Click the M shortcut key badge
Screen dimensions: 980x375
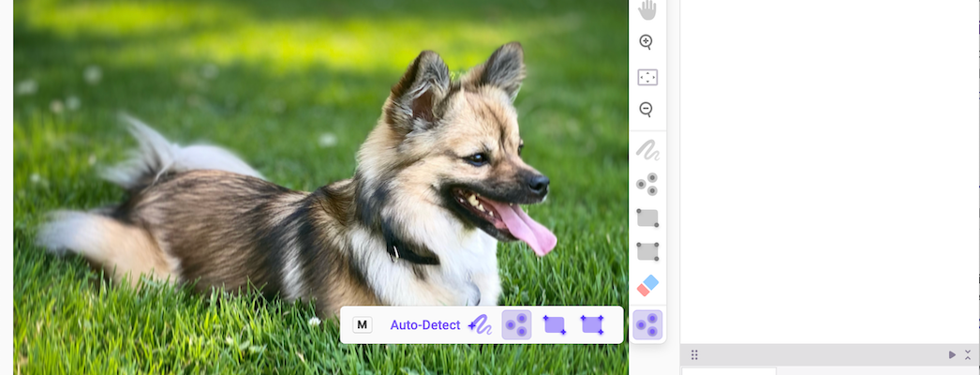(x=363, y=325)
